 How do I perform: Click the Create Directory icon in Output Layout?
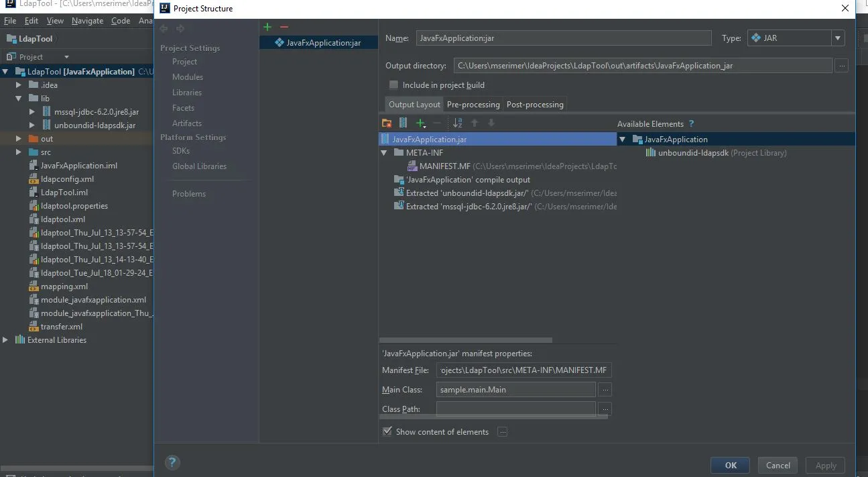(x=387, y=123)
